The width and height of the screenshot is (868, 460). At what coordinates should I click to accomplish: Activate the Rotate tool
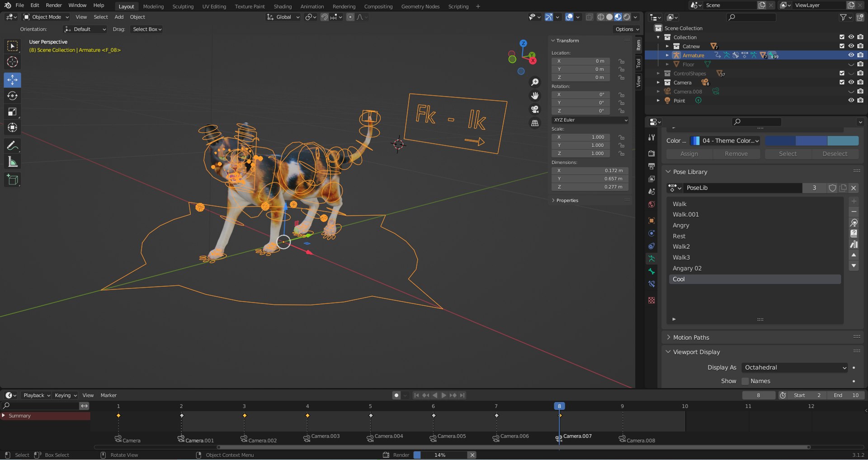tap(12, 96)
